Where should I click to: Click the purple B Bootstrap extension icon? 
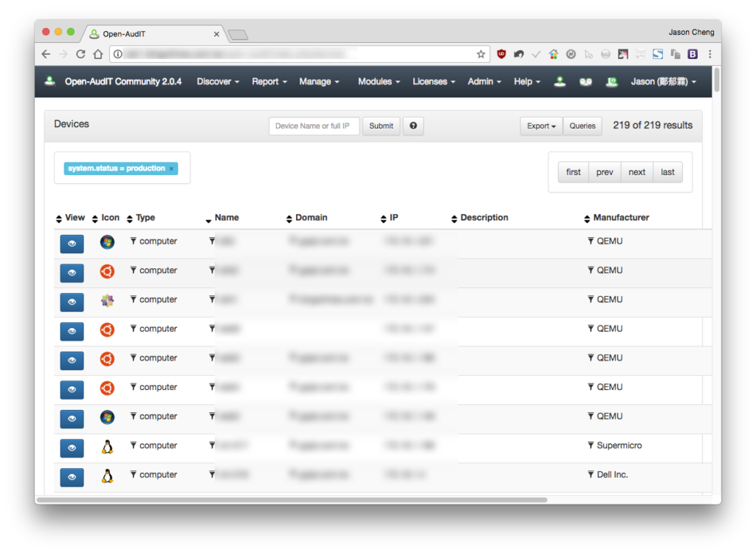coord(693,54)
